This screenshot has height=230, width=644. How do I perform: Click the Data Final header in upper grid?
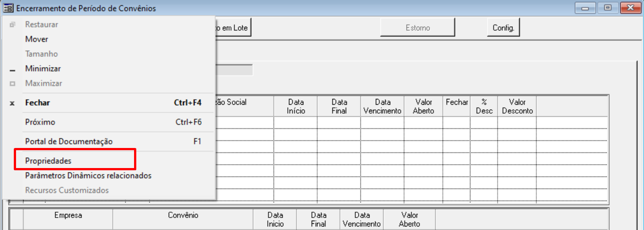(x=339, y=107)
